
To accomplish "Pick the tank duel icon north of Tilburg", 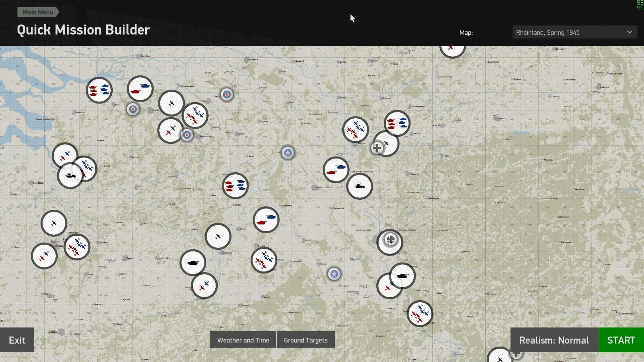I will [140, 89].
